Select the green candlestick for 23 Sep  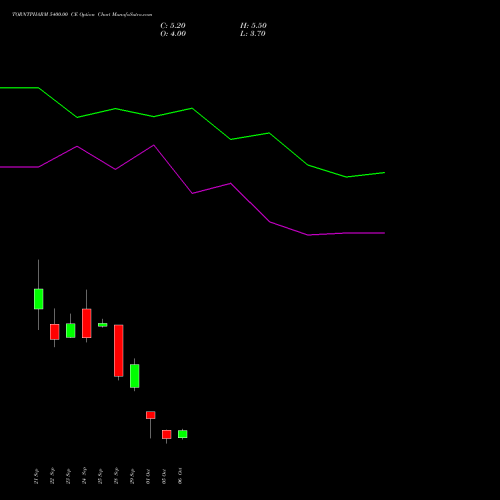coord(71,330)
